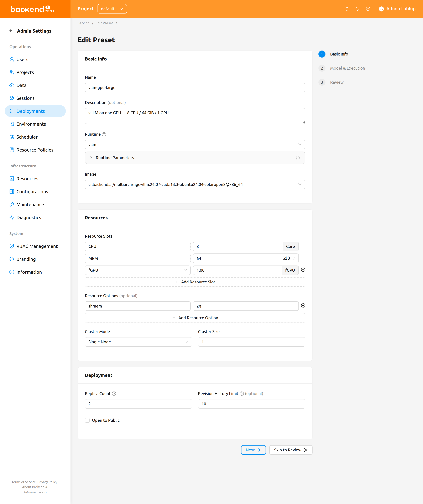The height and width of the screenshot is (504, 423).
Task: Enable the Open to Public checkbox
Action: pos(87,420)
